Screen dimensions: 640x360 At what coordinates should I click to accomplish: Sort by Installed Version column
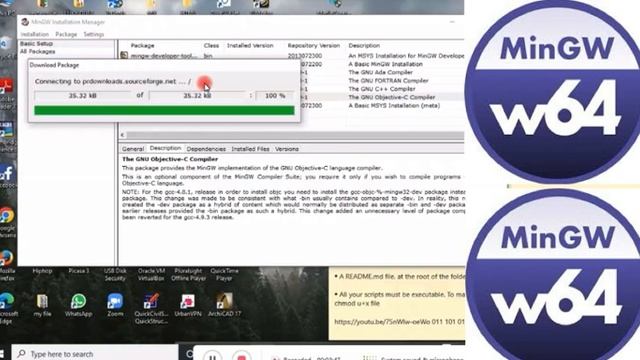[x=250, y=46]
